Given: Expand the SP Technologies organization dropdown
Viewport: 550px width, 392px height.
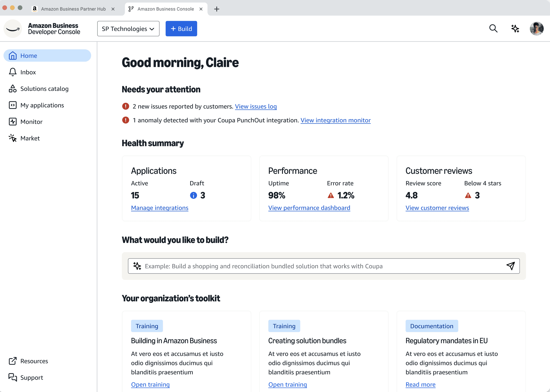Looking at the screenshot, I should pos(128,29).
